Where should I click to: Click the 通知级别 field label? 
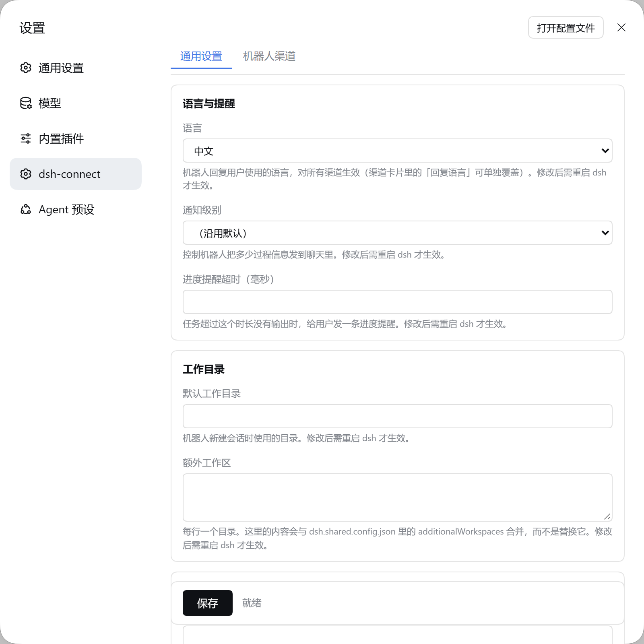tap(202, 210)
